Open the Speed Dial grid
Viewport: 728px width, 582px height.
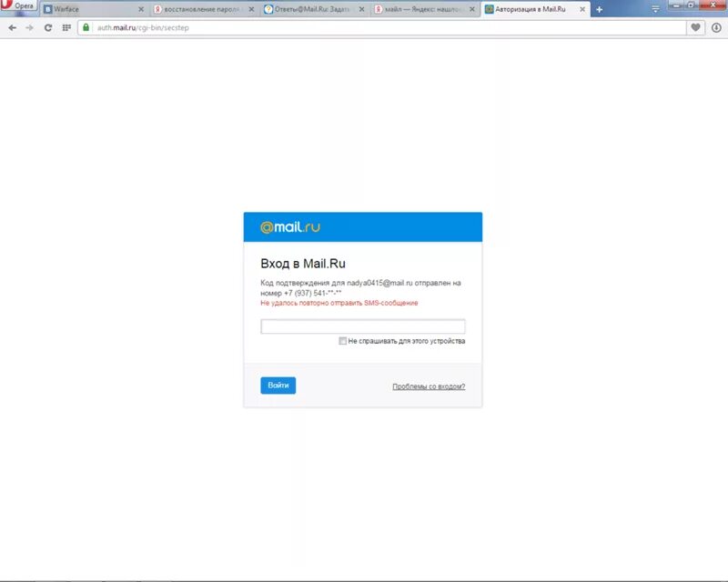[66, 28]
